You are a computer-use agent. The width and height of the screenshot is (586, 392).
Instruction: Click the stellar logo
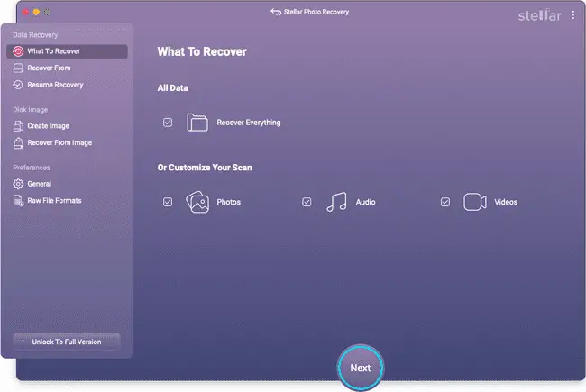(540, 15)
